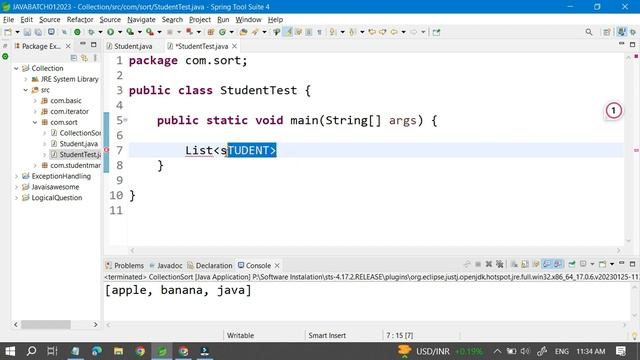Close the Console view tab

click(x=277, y=265)
